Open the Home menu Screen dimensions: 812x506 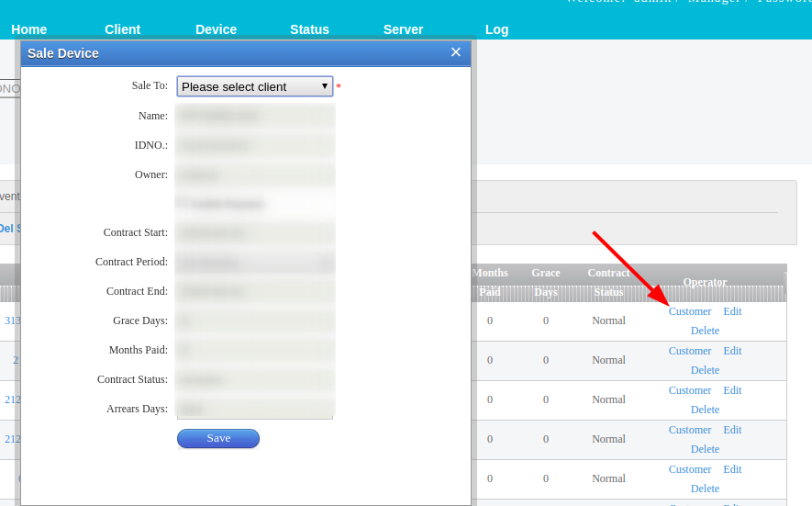coord(29,29)
